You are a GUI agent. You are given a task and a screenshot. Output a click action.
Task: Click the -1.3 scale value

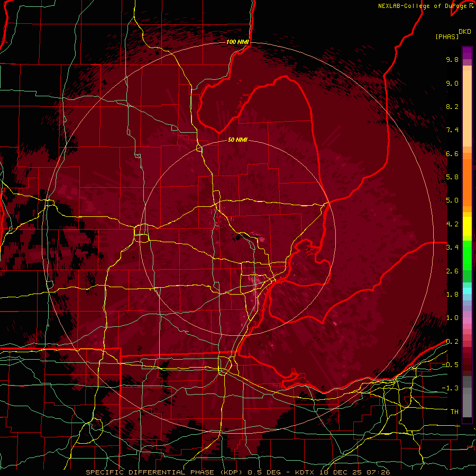[x=450, y=388]
